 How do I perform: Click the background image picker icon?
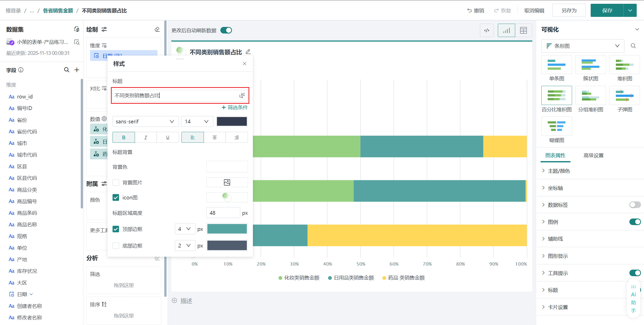227,182
